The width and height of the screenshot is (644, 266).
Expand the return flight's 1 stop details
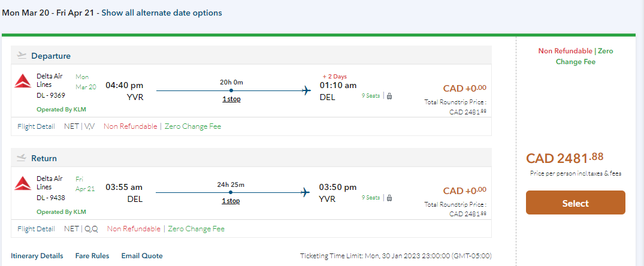[x=231, y=201]
